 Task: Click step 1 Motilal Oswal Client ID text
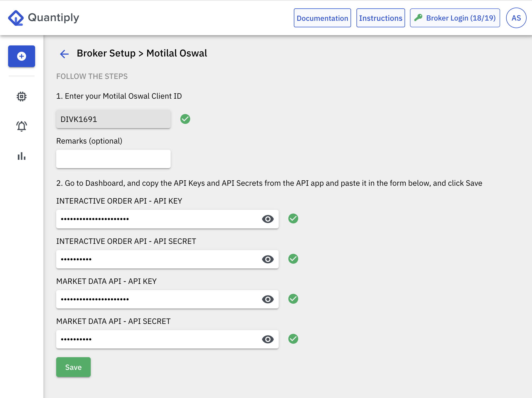pyautogui.click(x=119, y=96)
